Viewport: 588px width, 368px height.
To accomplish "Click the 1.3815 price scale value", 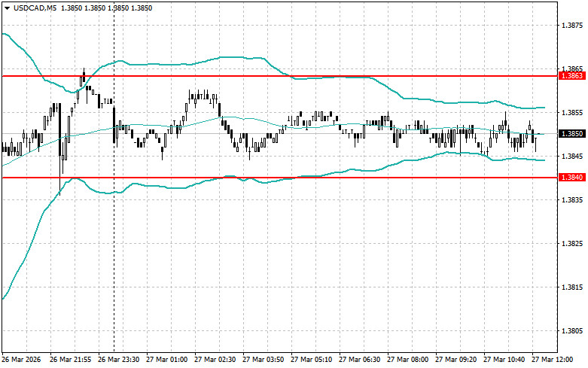I will [572, 287].
